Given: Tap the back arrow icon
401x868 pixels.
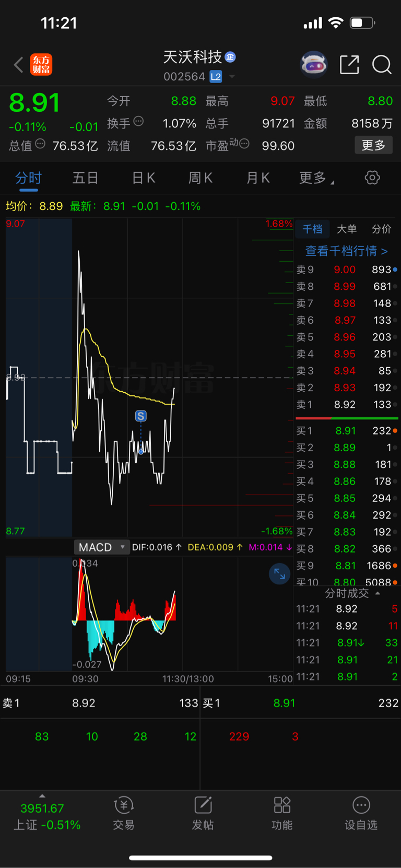Looking at the screenshot, I should tap(19, 65).
